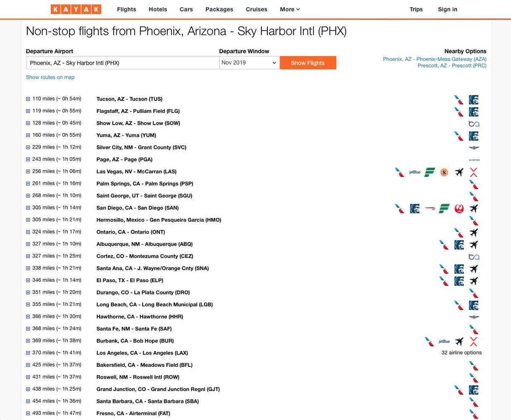The image size is (511, 420).
Task: Click Alaska Airlines icon in Grand Junction row
Action: pyautogui.click(x=474, y=390)
